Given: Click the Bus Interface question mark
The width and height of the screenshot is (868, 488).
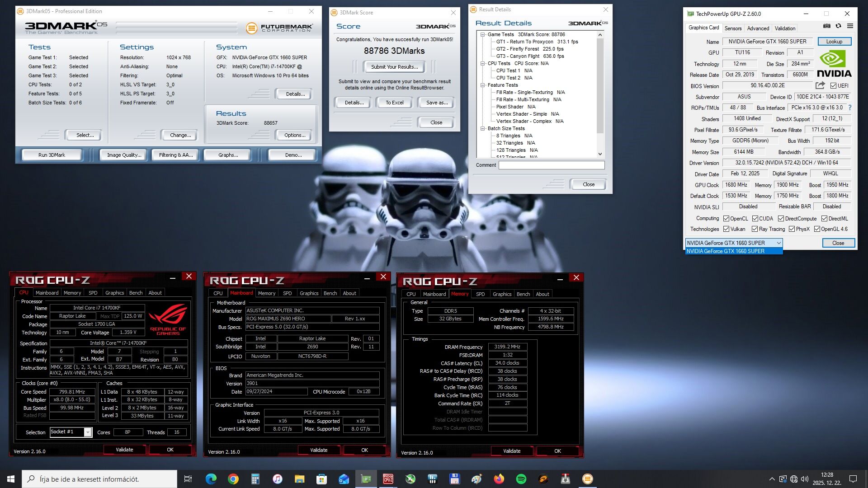Looking at the screenshot, I should tap(850, 108).
